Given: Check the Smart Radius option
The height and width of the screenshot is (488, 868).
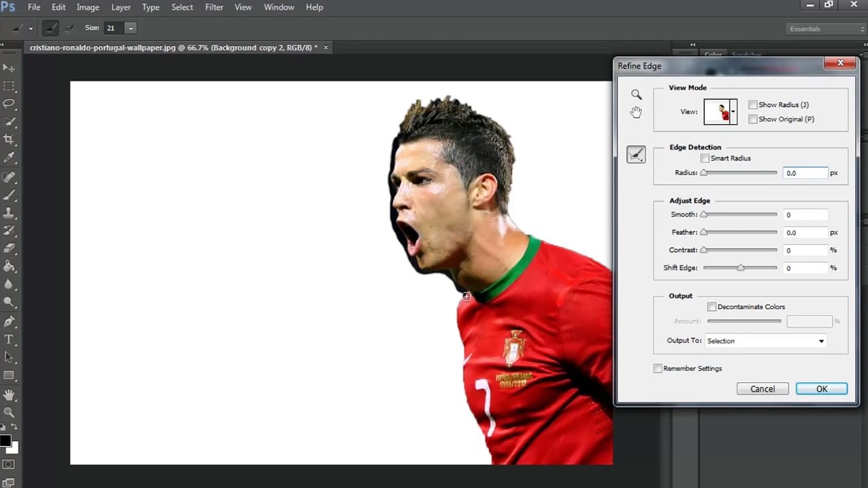Looking at the screenshot, I should coord(705,159).
